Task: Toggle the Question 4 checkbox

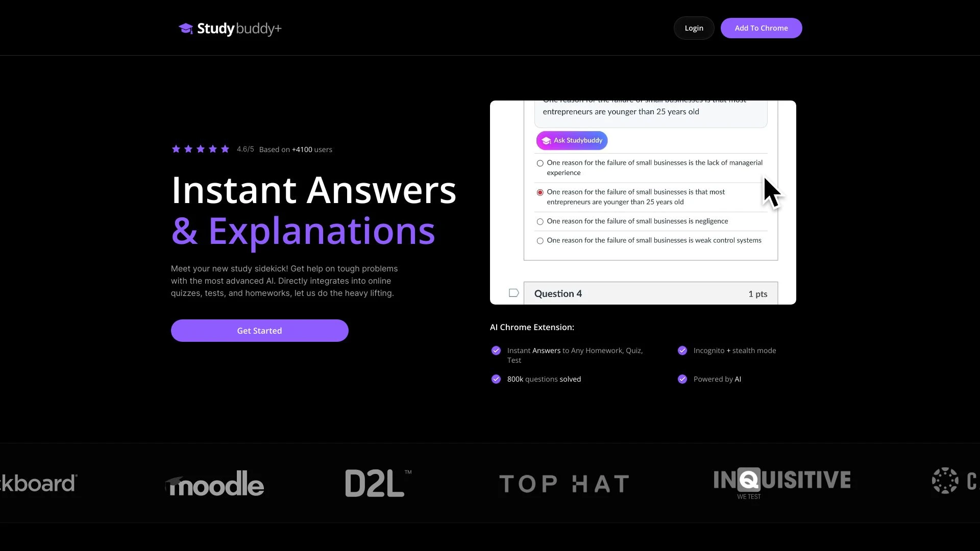Action: click(513, 293)
